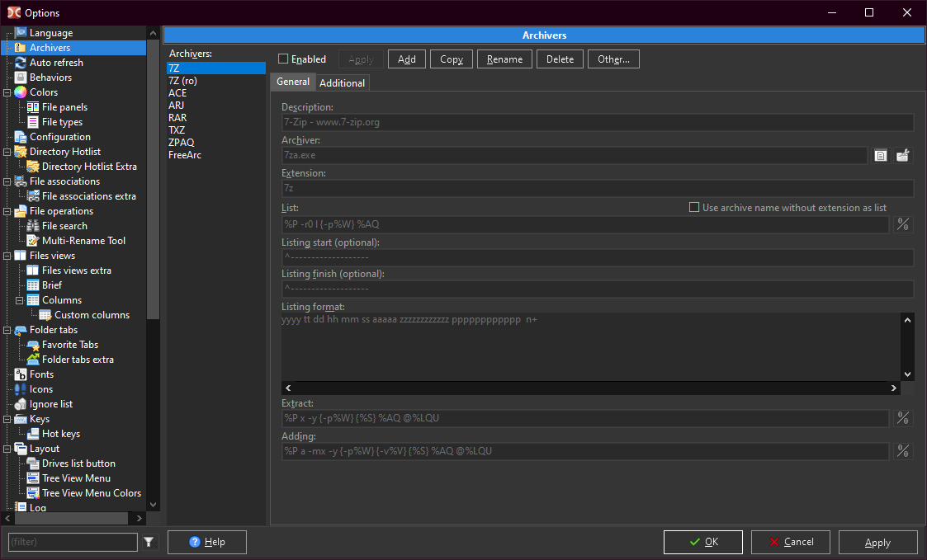Collapse the Colors tree node
The height and width of the screenshot is (560, 927).
tap(7, 92)
